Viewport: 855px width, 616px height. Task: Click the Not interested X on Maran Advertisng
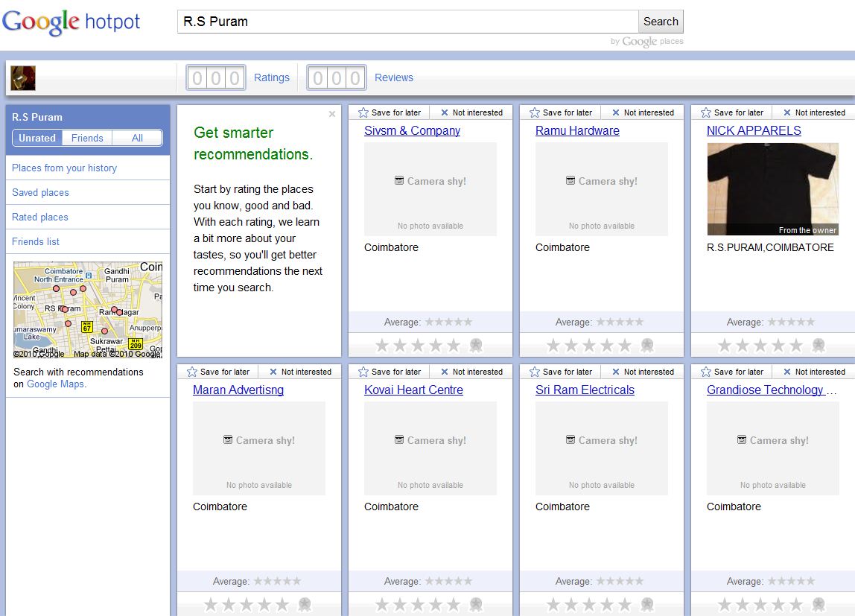click(x=273, y=372)
